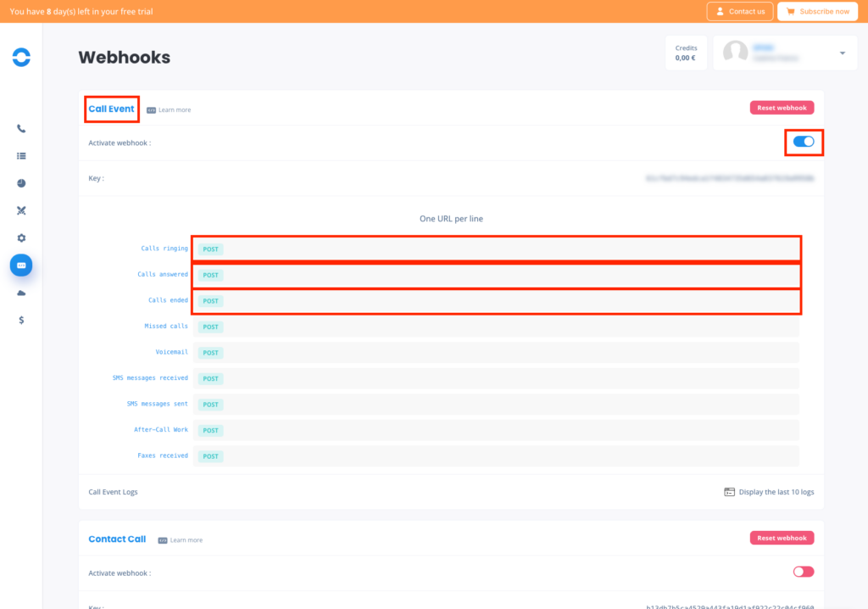Viewport: 868px width, 609px height.
Task: Click Reset webhook for Contact Call
Action: pos(782,538)
